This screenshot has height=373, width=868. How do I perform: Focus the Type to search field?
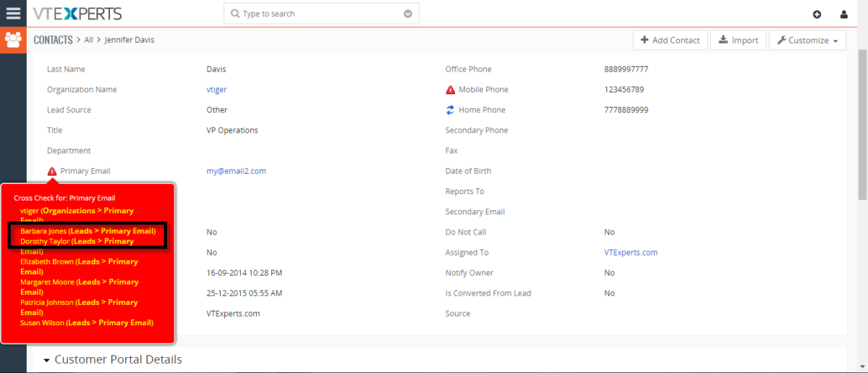pyautogui.click(x=322, y=14)
